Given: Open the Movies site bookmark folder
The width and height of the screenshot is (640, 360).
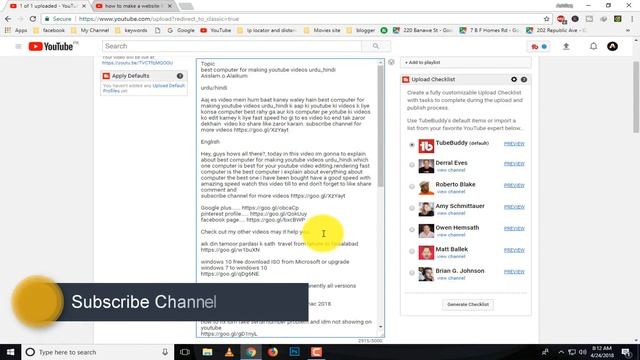Looking at the screenshot, I should click(322, 30).
